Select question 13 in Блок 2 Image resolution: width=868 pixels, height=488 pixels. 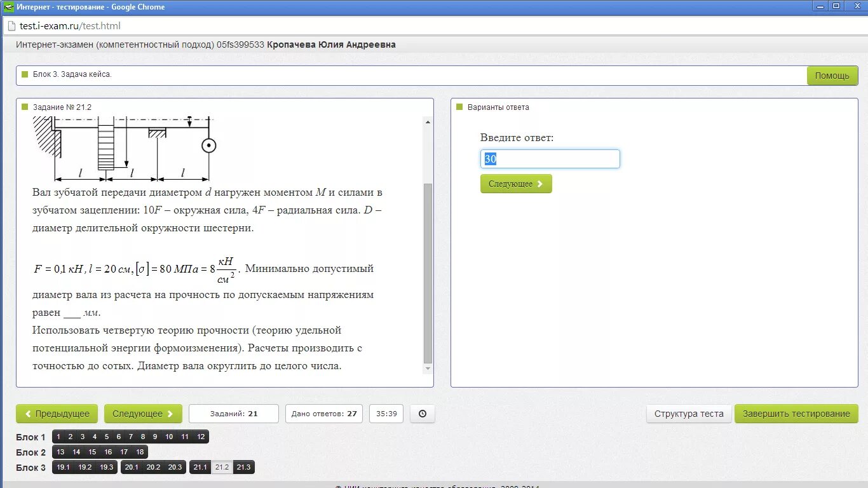tap(60, 452)
